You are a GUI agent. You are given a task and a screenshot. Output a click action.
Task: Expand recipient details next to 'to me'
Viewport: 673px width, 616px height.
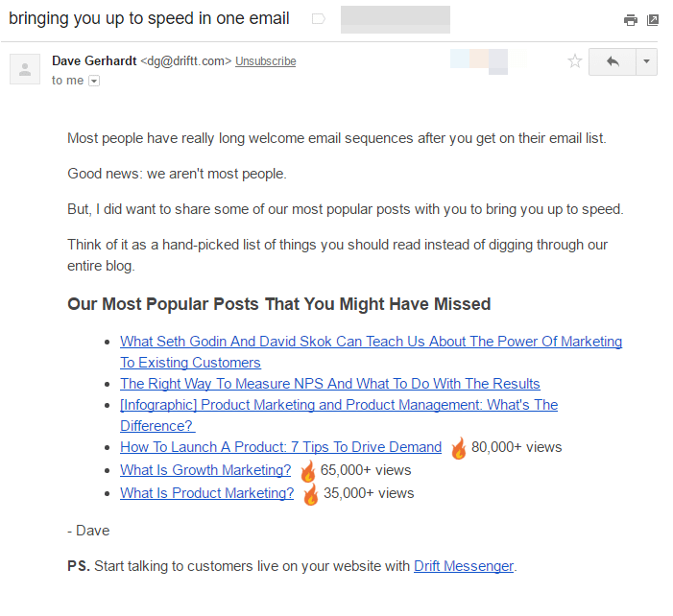(94, 81)
